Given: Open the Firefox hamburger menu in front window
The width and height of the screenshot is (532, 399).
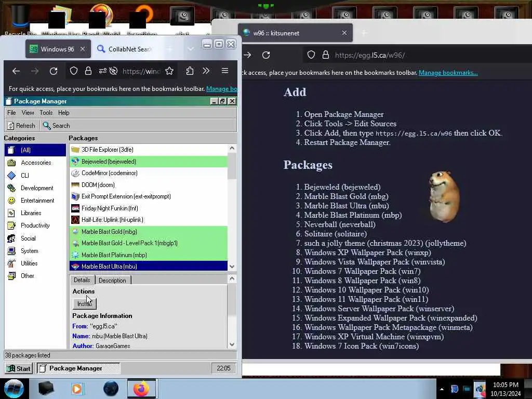Looking at the screenshot, I should click(x=224, y=71).
